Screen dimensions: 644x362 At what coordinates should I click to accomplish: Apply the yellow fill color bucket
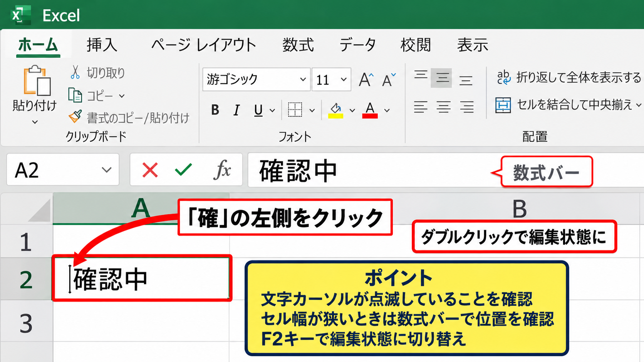(x=335, y=110)
